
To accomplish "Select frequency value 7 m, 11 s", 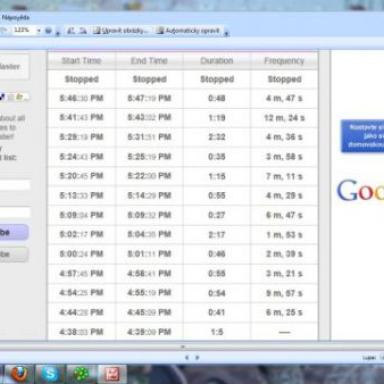I will [284, 176].
